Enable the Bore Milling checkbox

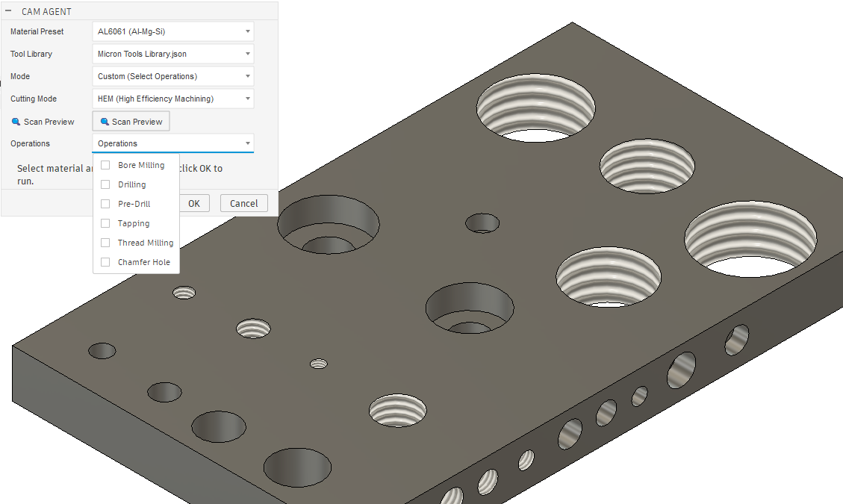[105, 165]
